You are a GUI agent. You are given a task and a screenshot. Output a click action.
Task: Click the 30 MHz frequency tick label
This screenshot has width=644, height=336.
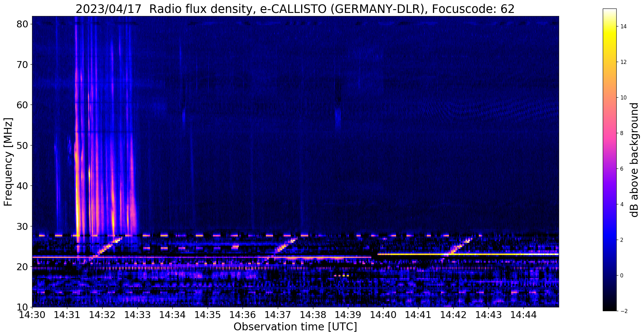click(23, 226)
